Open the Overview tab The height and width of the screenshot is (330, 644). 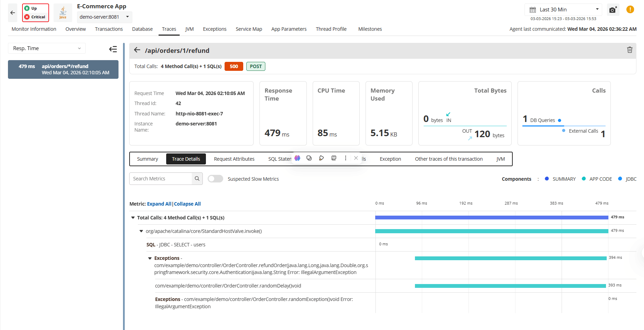click(x=76, y=29)
